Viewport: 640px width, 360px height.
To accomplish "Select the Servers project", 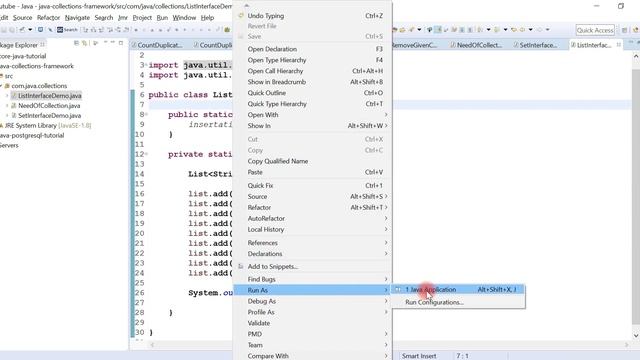I will [9, 145].
